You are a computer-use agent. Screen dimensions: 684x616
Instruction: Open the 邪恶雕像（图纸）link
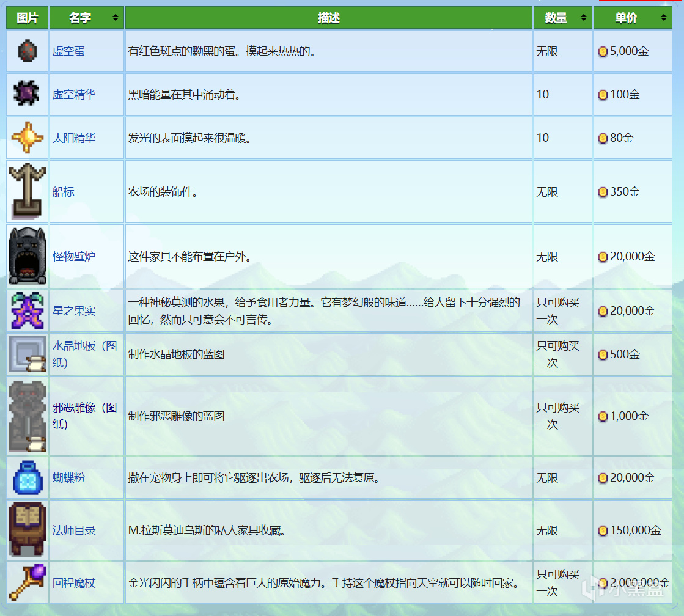84,416
